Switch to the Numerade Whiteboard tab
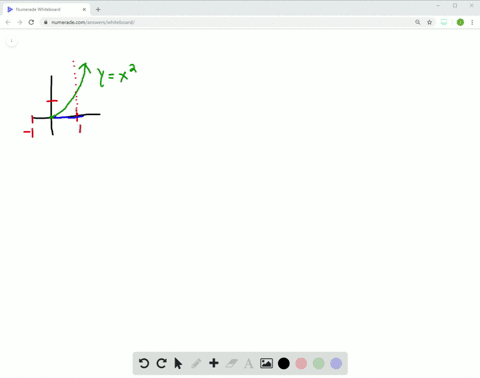The image size is (480, 378). (47, 9)
